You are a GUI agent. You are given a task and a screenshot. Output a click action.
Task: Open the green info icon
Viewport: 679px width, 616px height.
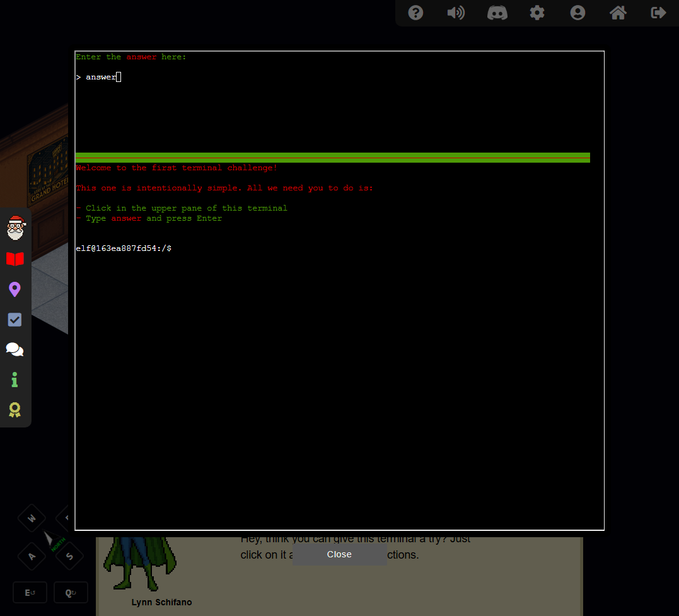point(15,380)
